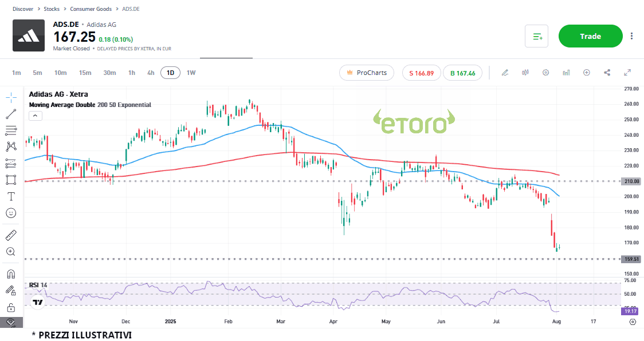644x341 pixels.
Task: Select the text annotation tool
Action: tap(11, 196)
